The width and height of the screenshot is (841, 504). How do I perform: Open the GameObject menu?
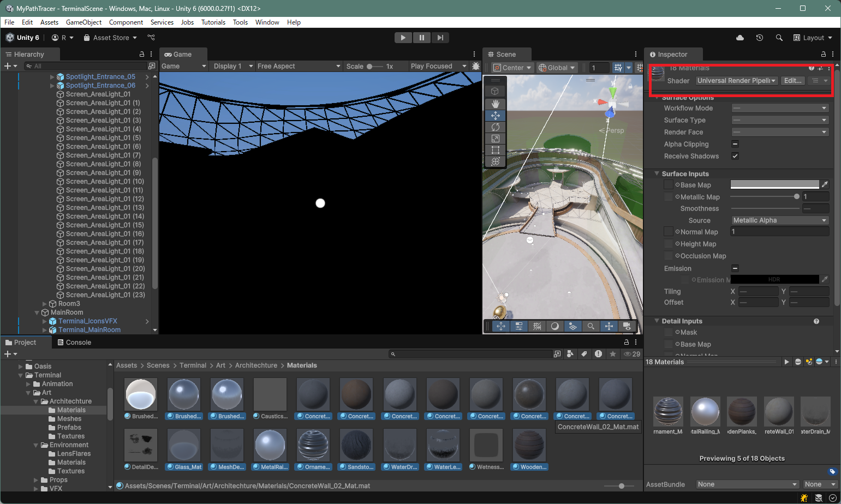[x=83, y=22]
